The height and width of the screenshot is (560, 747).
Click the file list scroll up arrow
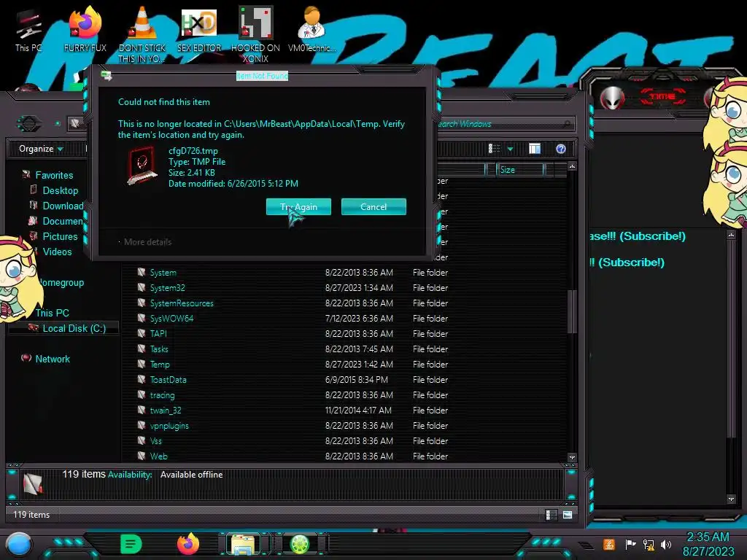572,166
